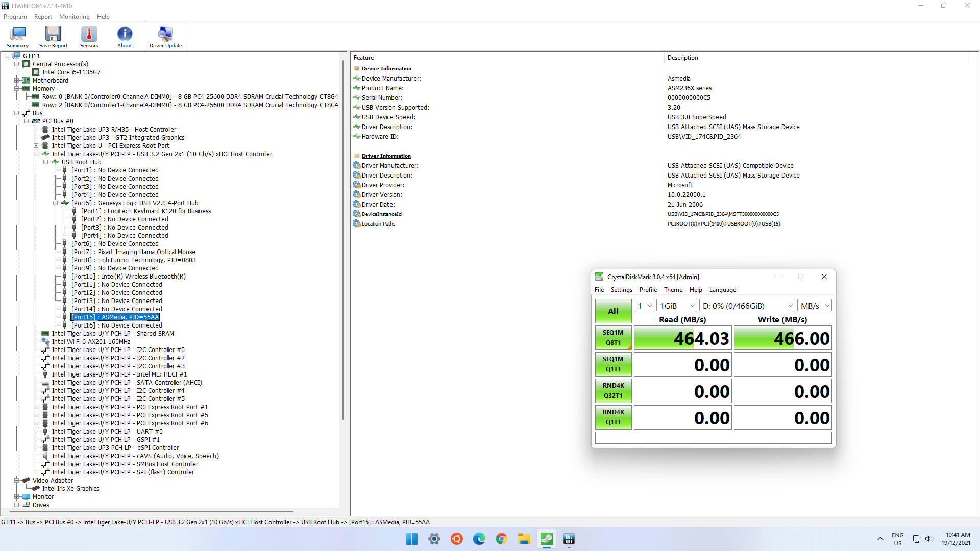Select Port7 Pixart Hama Optical Mouse
Screen dimensions: 980x551
[133, 252]
